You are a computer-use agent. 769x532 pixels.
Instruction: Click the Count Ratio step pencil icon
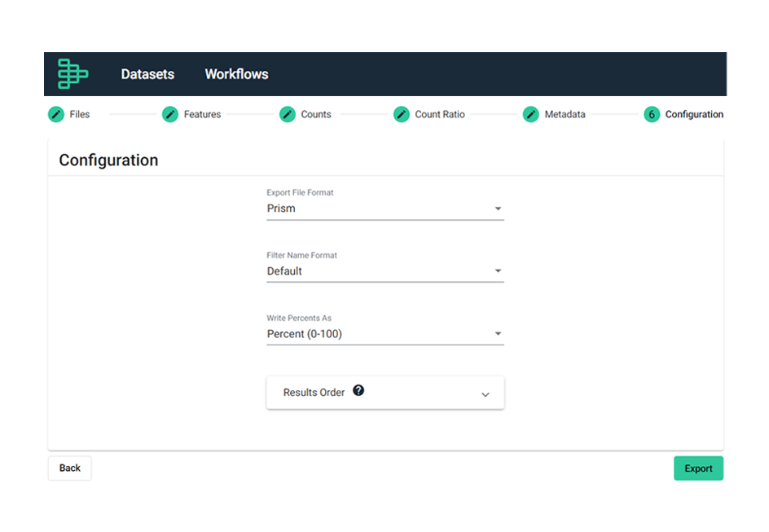pyautogui.click(x=402, y=115)
